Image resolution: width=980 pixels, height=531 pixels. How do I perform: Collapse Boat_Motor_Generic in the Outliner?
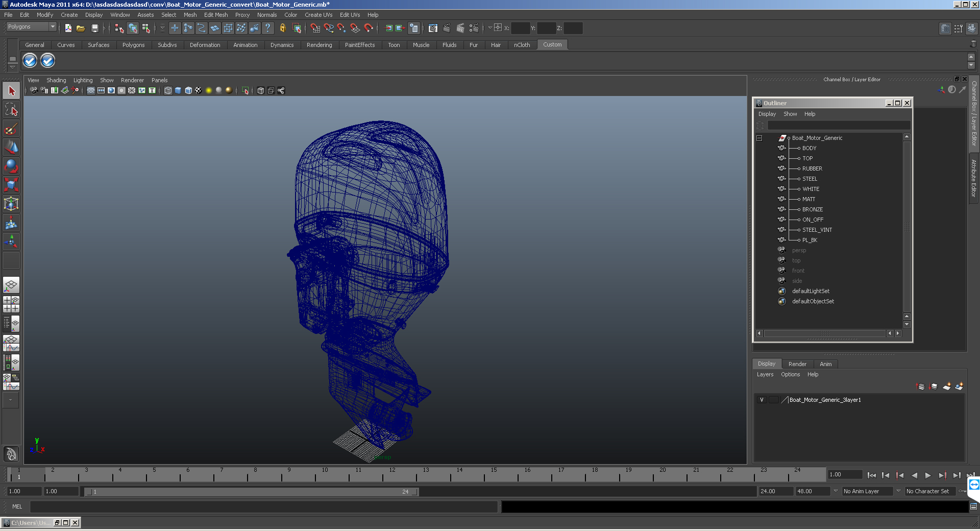[x=759, y=138]
